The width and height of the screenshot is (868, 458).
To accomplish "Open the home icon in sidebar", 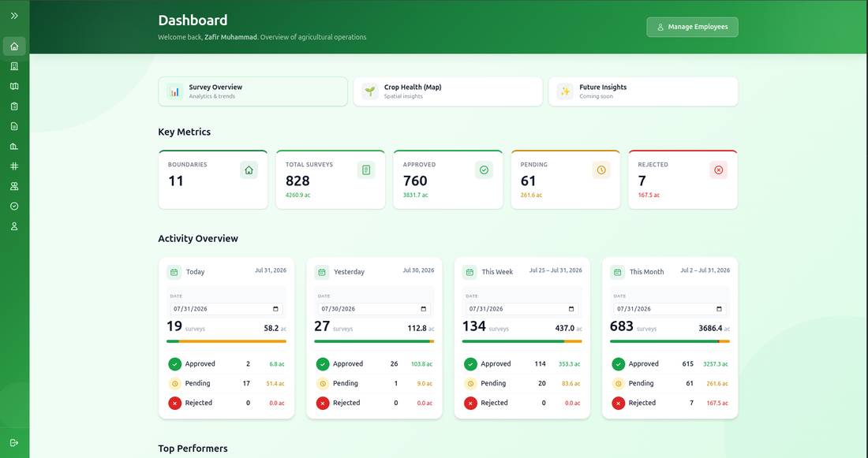I will [14, 47].
